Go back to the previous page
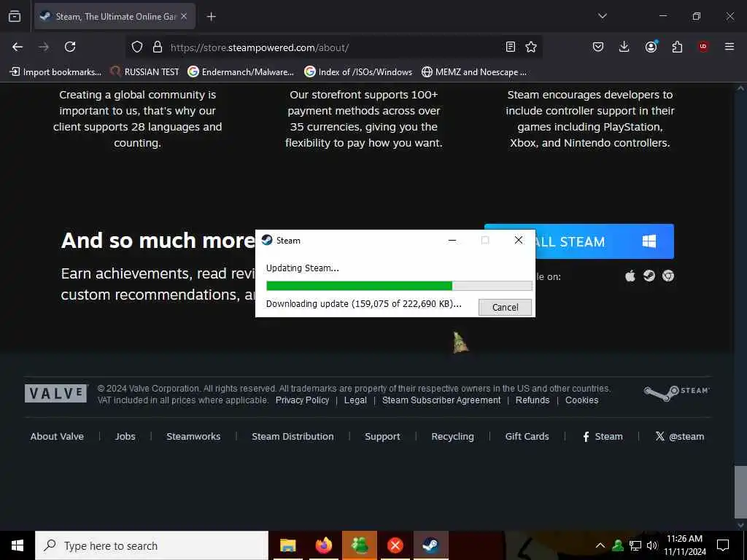 (18, 47)
